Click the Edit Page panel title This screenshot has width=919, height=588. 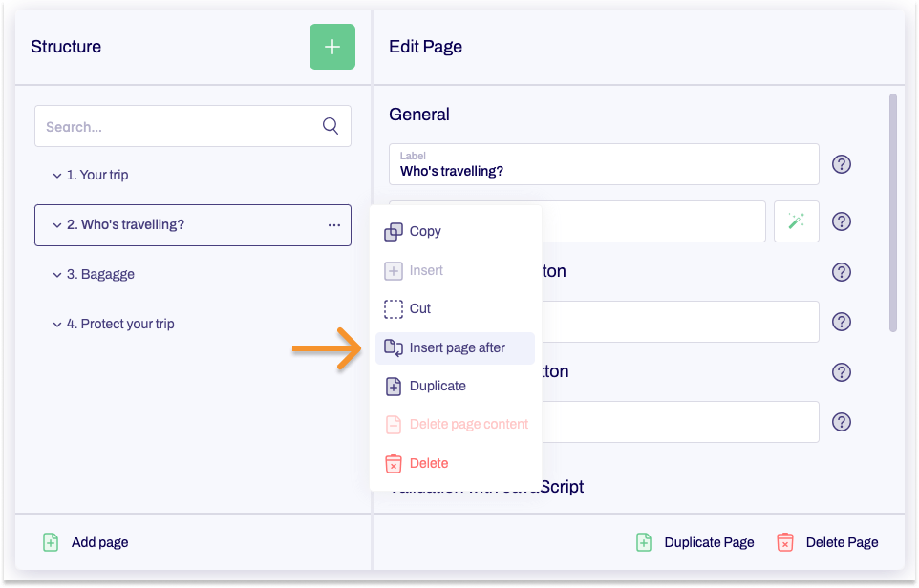pyautogui.click(x=425, y=47)
